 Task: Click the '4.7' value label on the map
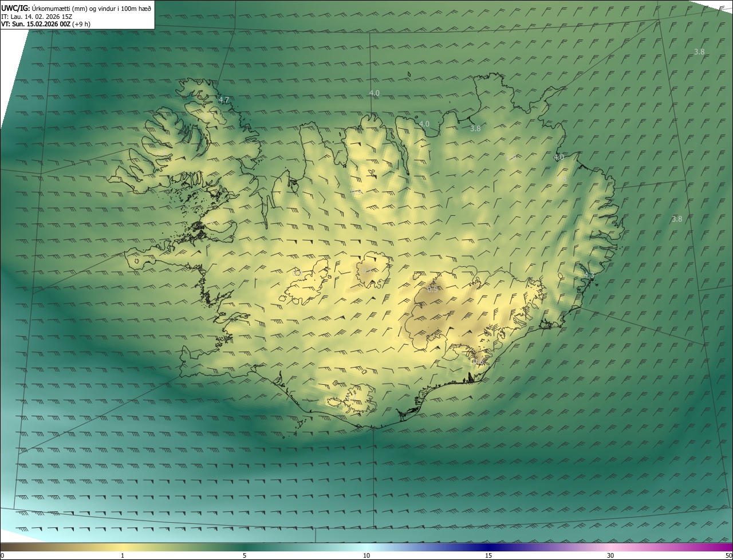click(224, 100)
